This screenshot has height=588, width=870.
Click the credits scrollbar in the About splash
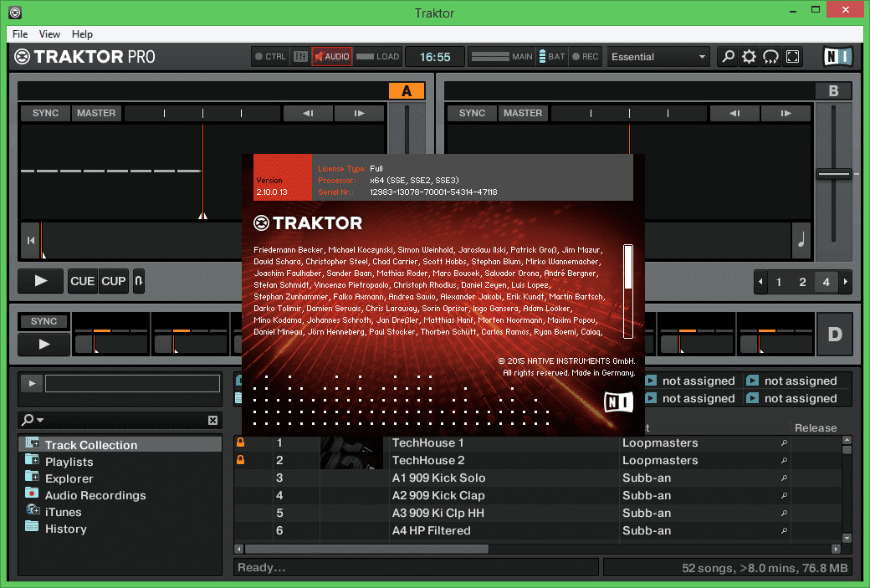tap(628, 291)
